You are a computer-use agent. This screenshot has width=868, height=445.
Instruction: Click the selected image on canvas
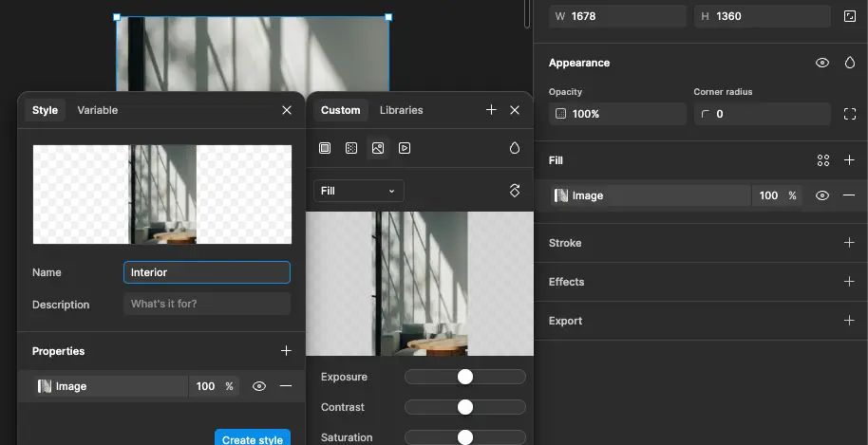coord(253,54)
